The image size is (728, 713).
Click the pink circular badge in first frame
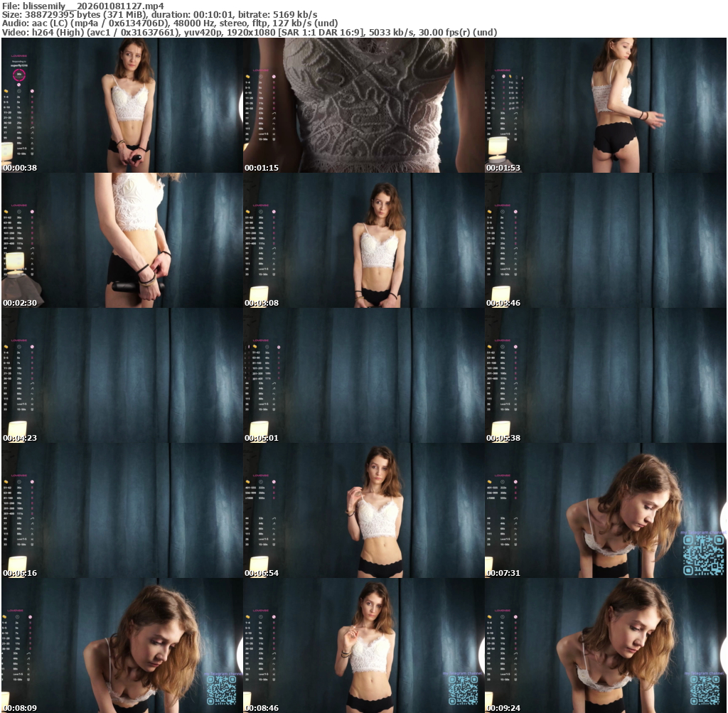[19, 75]
